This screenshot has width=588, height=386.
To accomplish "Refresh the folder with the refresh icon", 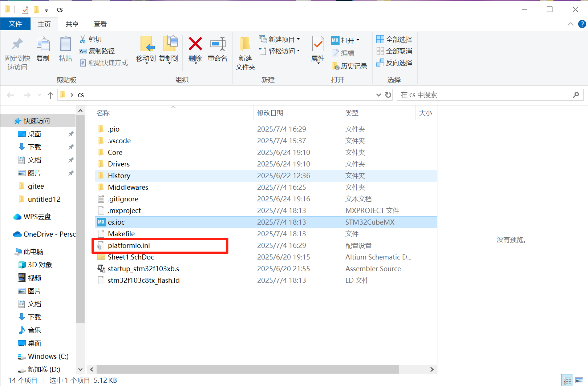I will point(388,95).
